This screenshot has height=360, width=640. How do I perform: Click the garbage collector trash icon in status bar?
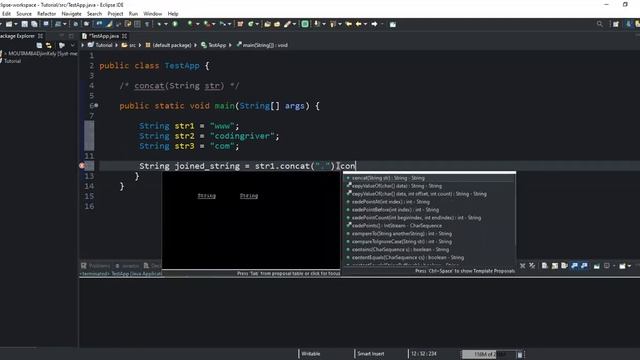coord(520,354)
